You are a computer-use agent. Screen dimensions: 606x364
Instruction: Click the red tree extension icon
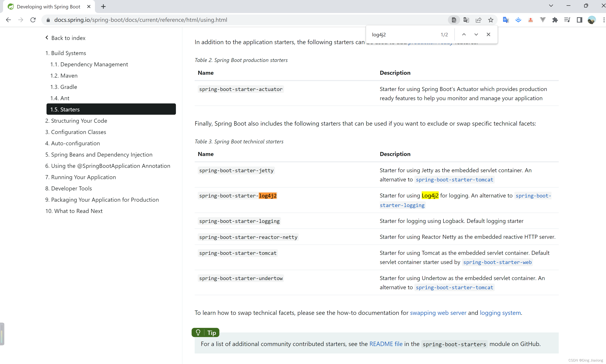pos(530,20)
